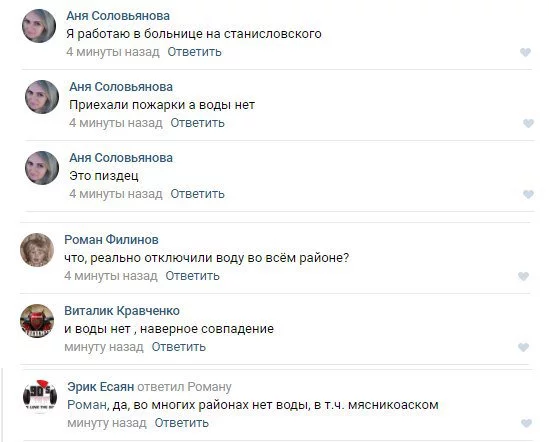
Task: Open Эрик Есаян's profile name link
Action: coord(100,387)
